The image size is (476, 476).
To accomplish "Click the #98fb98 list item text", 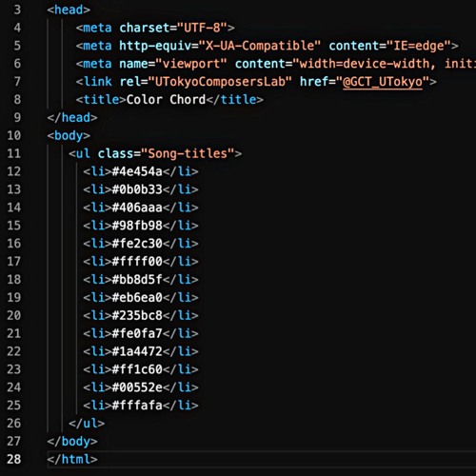I will [x=137, y=226].
